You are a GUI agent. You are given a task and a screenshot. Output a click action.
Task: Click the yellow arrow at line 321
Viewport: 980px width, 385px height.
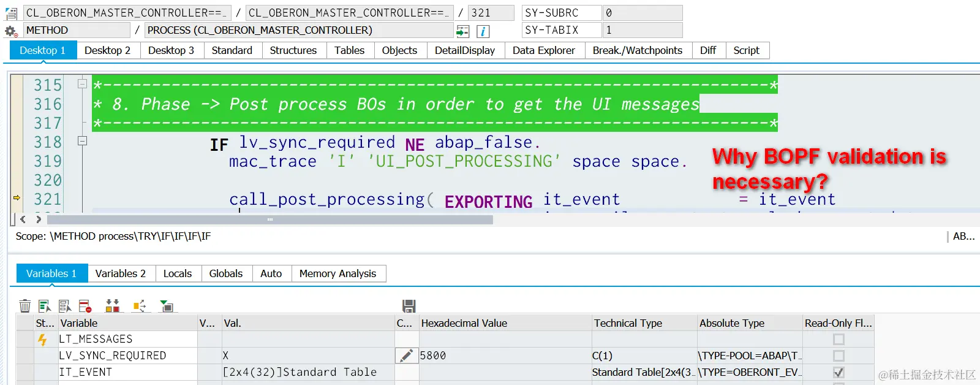[x=17, y=197]
